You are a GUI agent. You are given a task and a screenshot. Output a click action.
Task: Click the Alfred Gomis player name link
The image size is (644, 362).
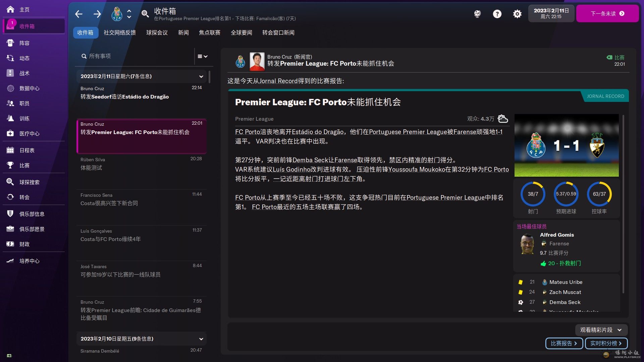[557, 235]
